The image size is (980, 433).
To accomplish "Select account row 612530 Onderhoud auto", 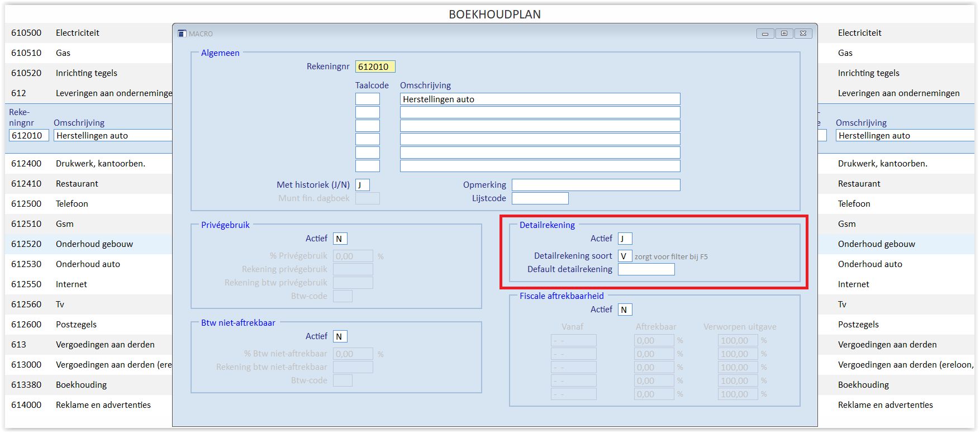I will click(x=89, y=264).
